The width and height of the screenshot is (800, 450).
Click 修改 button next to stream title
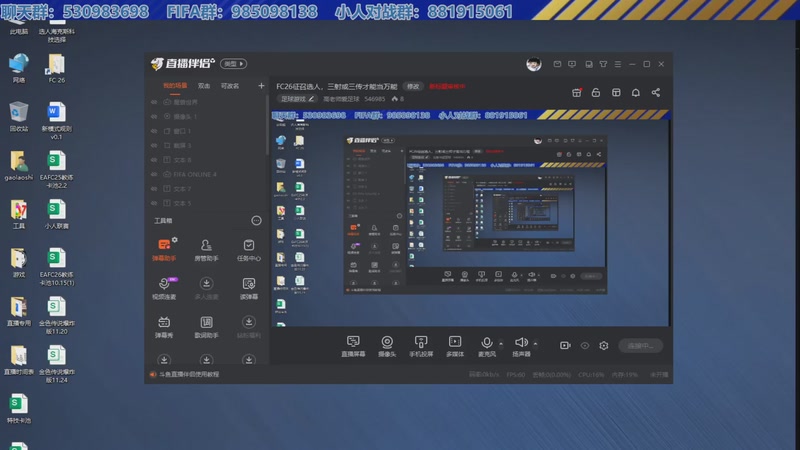(413, 86)
